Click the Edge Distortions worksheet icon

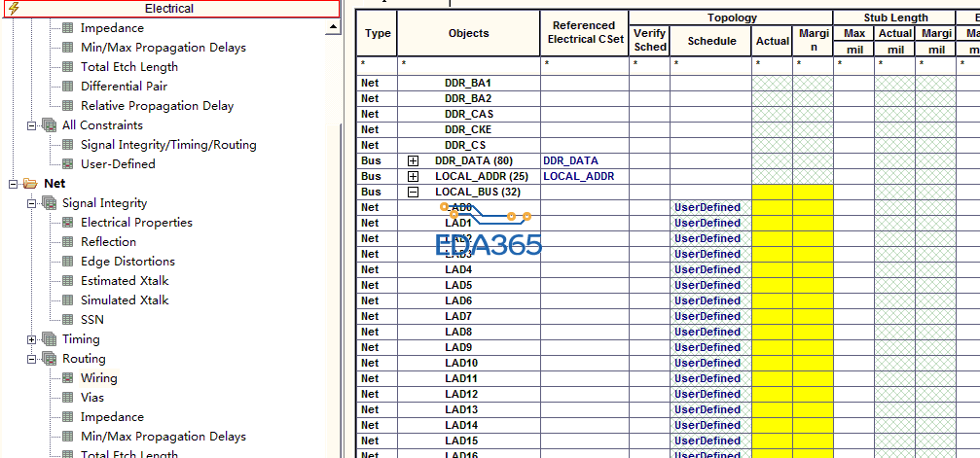point(68,262)
